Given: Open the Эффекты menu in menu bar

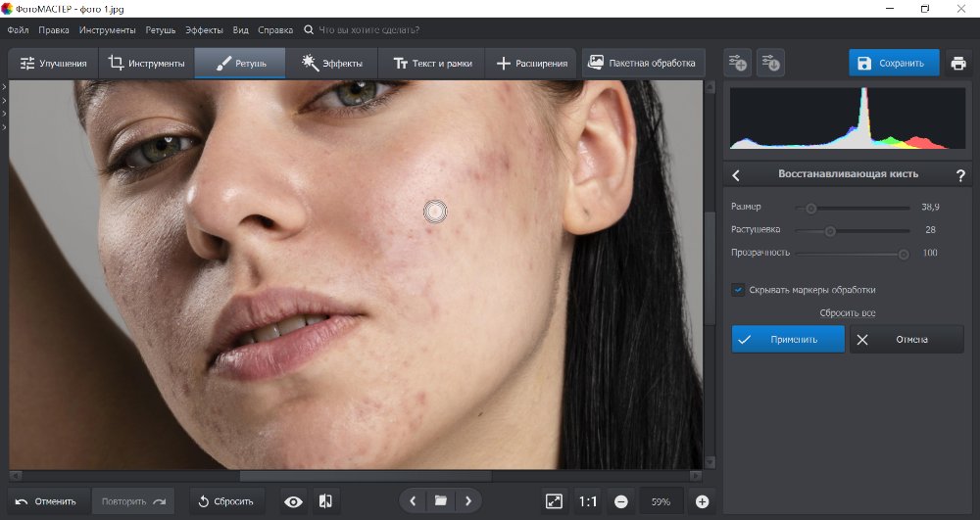Looking at the screenshot, I should click(x=203, y=30).
